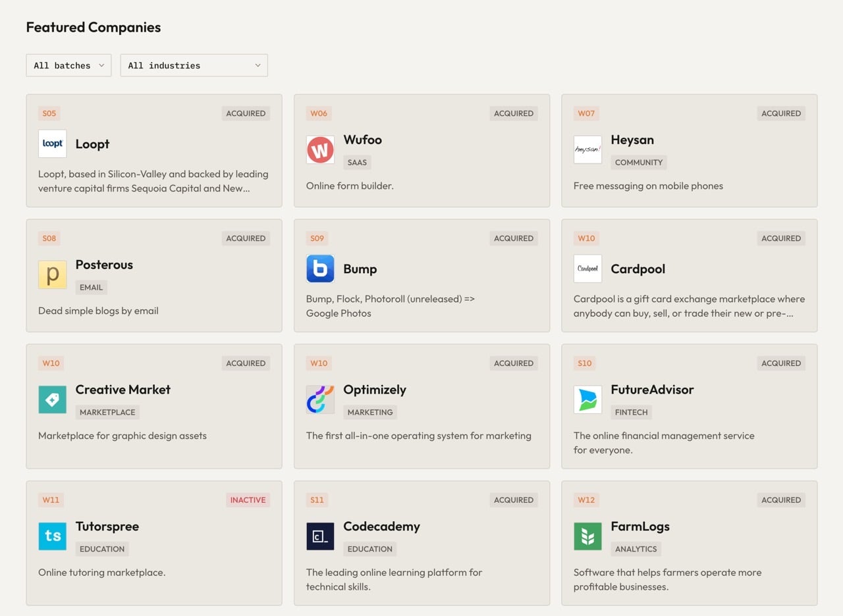Image resolution: width=843 pixels, height=616 pixels.
Task: Click the dark Codecademy logo icon
Action: [320, 536]
